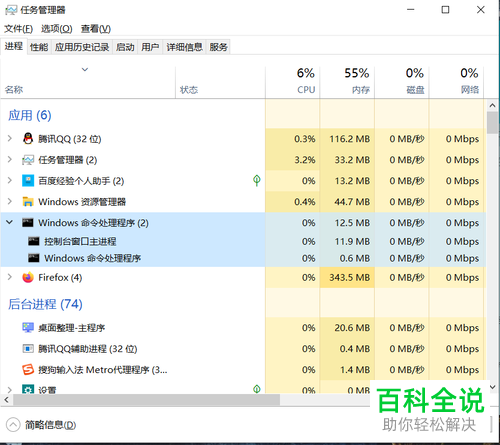Screen dimensions: 500x445
Task: Select the 进程 tab
Action: (x=14, y=46)
